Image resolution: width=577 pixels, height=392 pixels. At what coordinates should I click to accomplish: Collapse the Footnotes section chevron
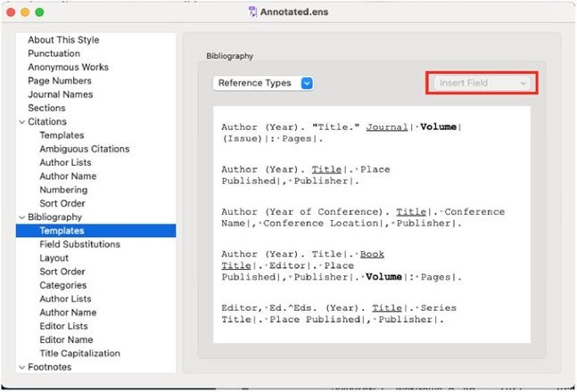coord(22,367)
